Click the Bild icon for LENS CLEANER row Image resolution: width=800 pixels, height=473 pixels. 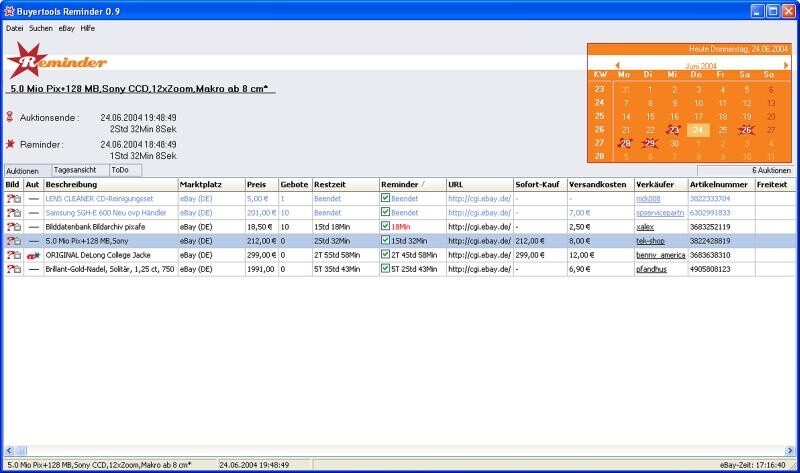click(x=14, y=199)
